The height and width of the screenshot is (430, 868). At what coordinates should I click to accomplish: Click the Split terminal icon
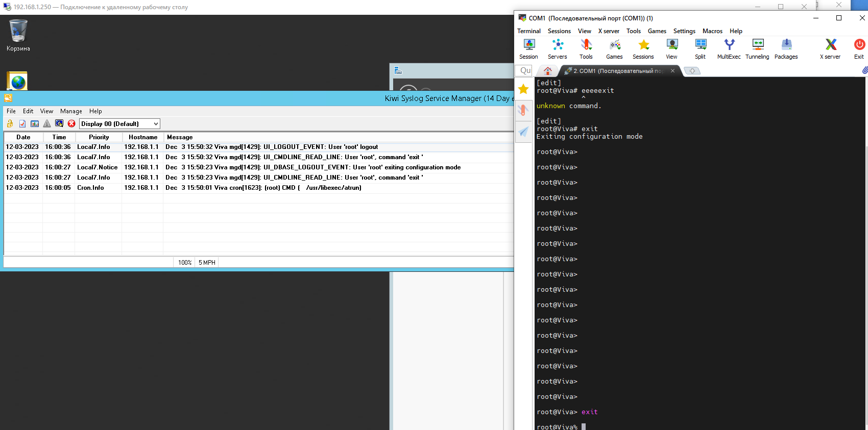click(701, 49)
